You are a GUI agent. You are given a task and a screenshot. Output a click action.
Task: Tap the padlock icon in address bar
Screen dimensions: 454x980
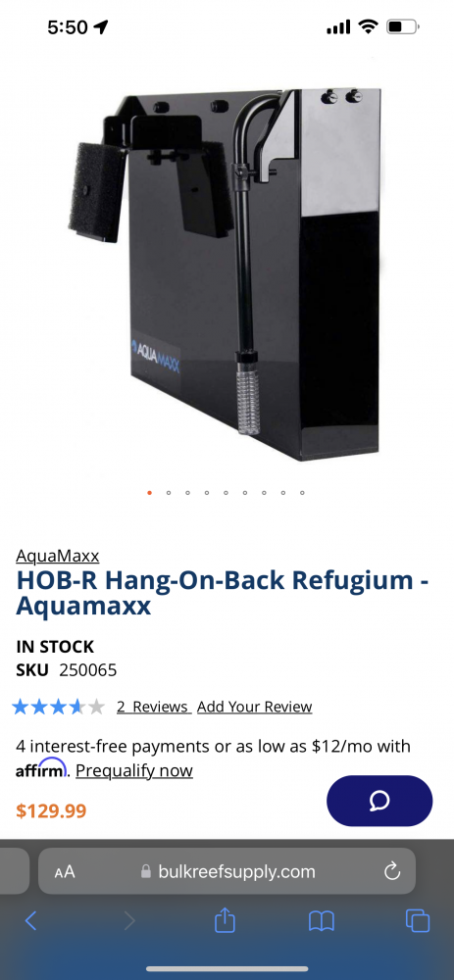click(x=146, y=871)
